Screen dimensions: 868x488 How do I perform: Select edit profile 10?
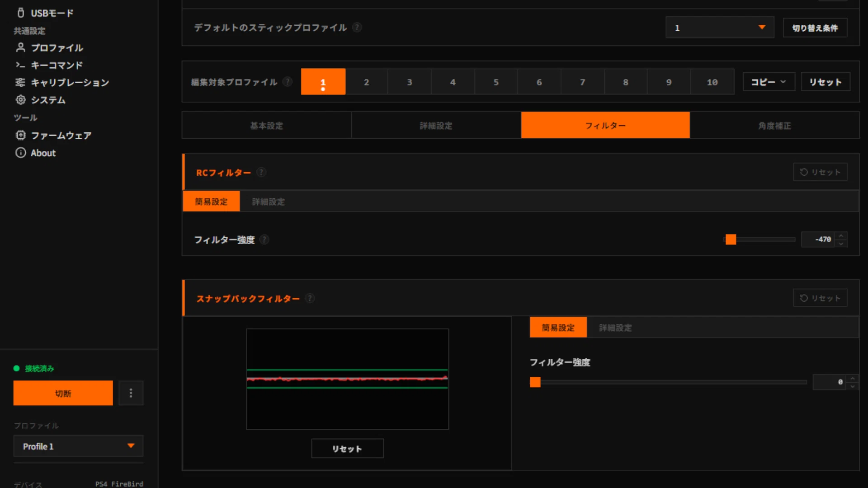712,82
